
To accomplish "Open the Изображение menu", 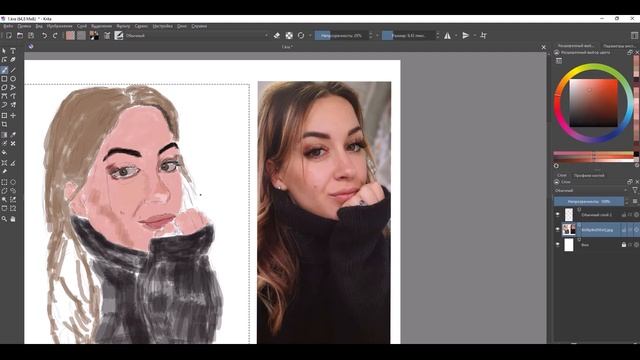I will click(59, 26).
